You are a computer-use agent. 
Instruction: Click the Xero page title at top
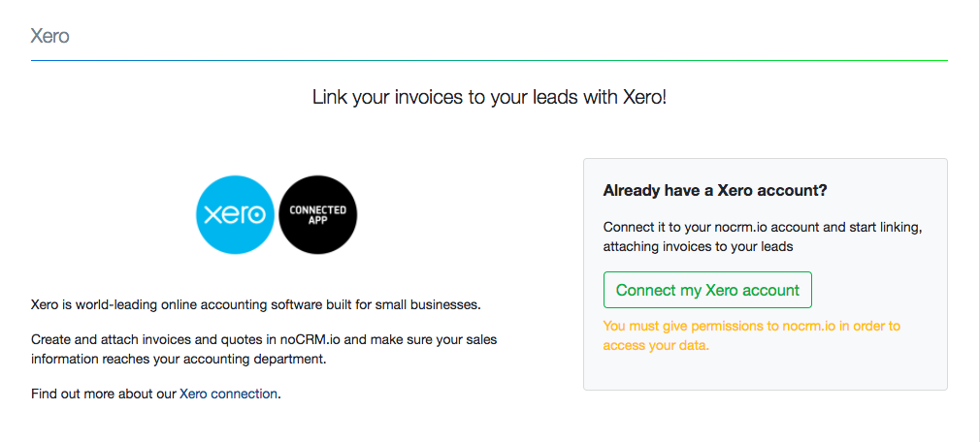[50, 37]
